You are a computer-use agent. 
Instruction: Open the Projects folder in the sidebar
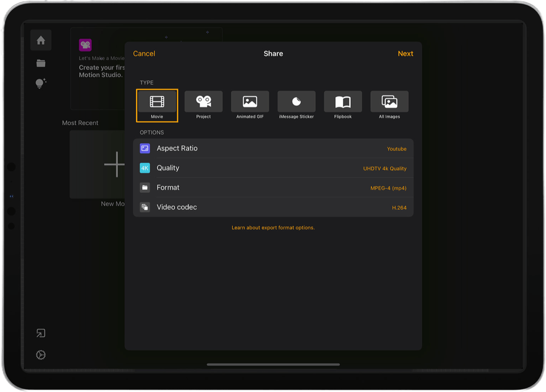click(40, 63)
